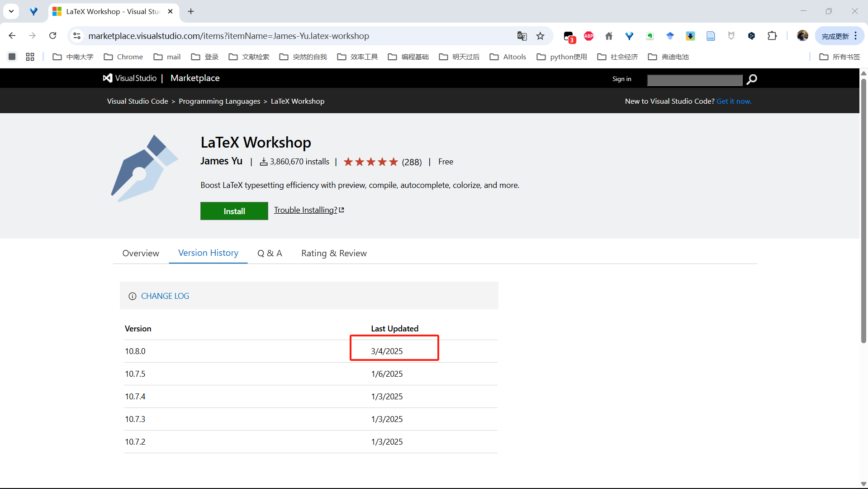Open the tab search dropdown arrow
The height and width of the screenshot is (489, 868).
(11, 11)
